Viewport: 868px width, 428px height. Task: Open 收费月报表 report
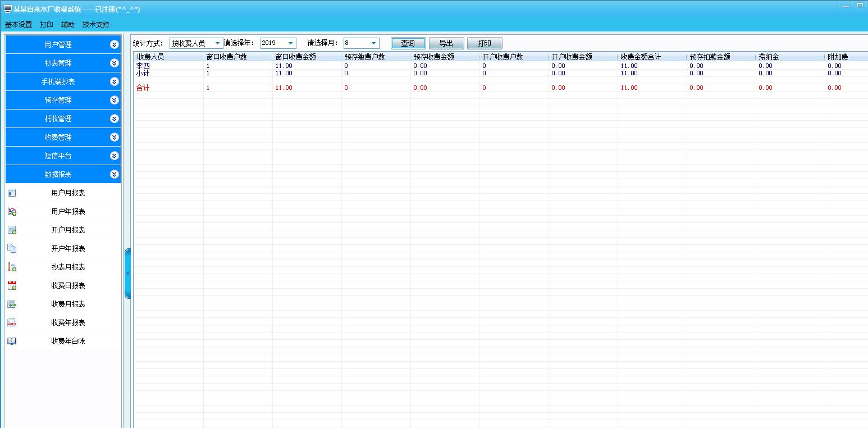[68, 304]
